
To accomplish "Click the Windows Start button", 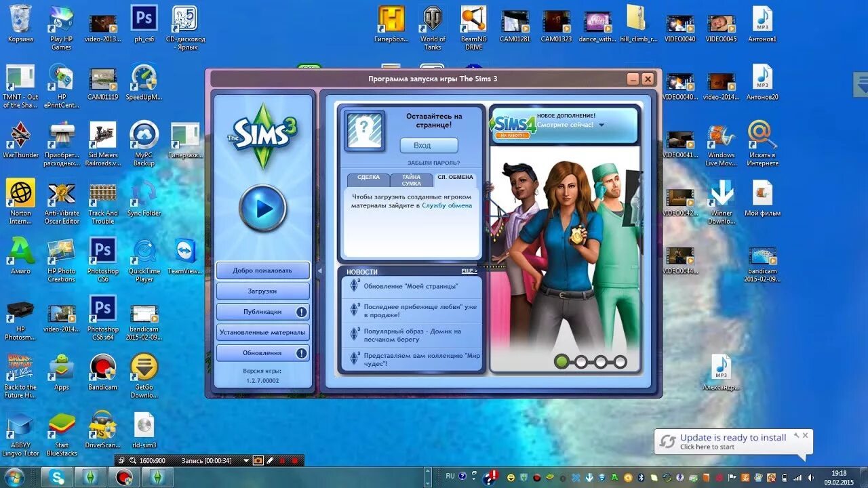I will (14, 477).
